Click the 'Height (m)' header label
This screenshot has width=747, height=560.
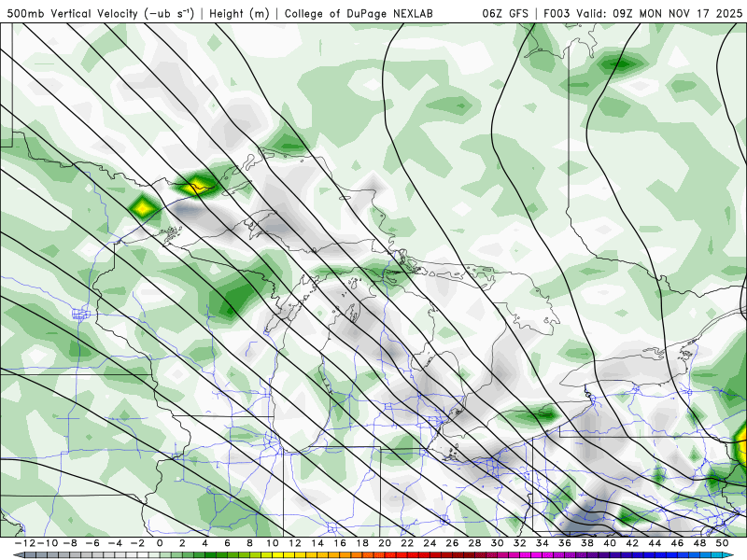pos(240,13)
